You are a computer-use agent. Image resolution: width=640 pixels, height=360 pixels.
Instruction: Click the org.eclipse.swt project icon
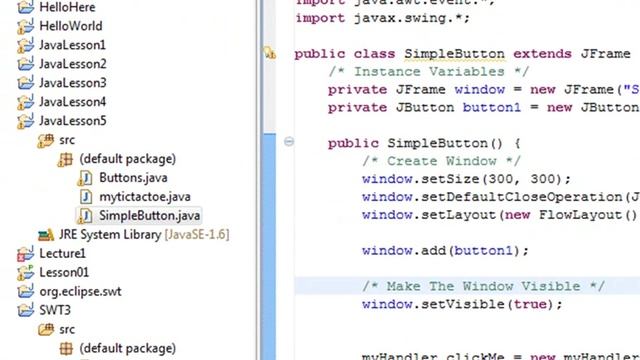pos(25,291)
